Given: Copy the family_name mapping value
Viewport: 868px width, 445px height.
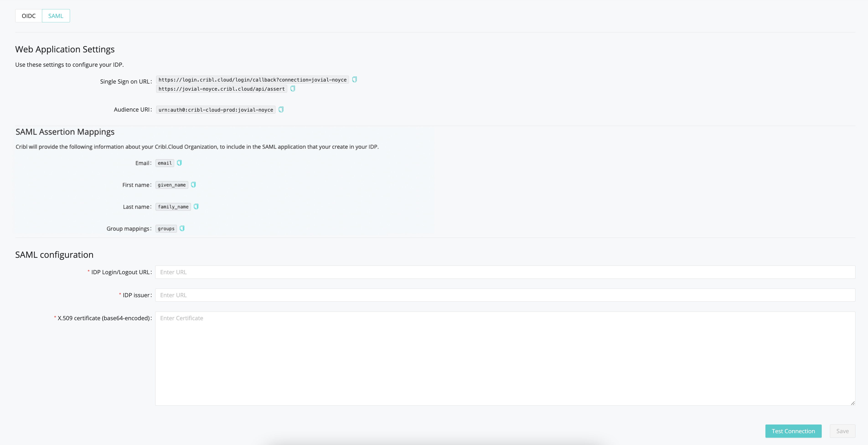Looking at the screenshot, I should point(196,207).
